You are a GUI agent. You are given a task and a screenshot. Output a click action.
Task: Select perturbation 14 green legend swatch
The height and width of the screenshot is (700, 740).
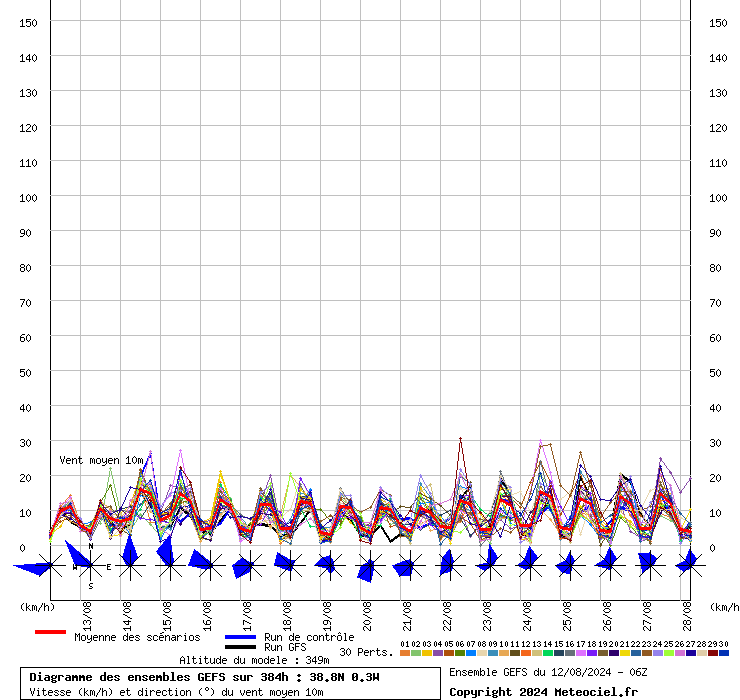point(547,653)
